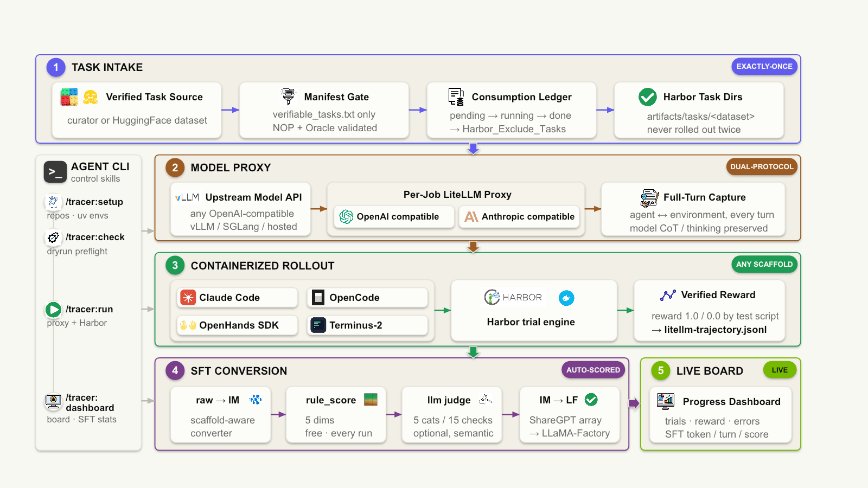Click the Agent CLI terminal icon

click(55, 172)
